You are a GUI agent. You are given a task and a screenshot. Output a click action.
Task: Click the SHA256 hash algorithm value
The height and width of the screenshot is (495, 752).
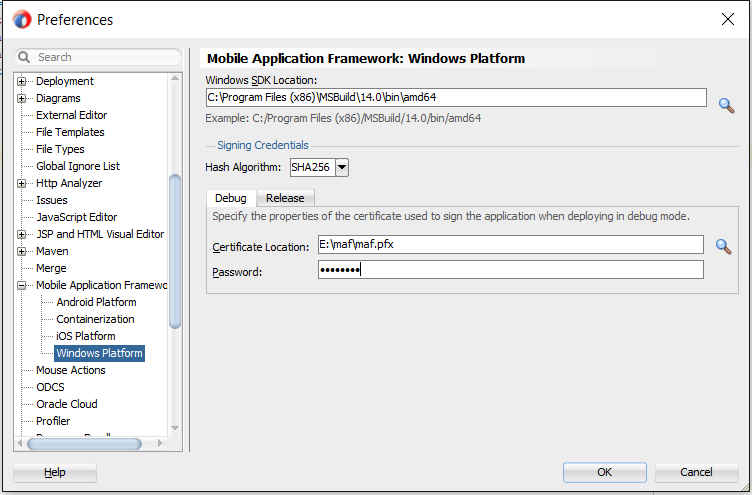pyautogui.click(x=312, y=167)
